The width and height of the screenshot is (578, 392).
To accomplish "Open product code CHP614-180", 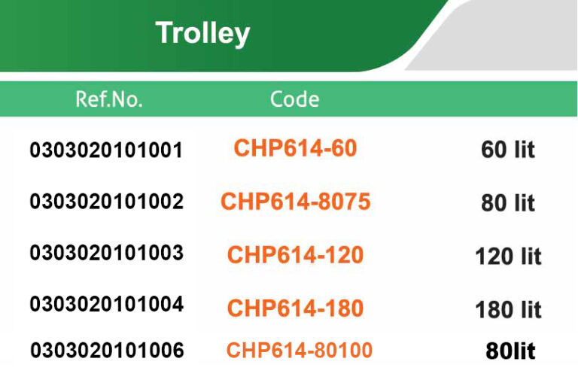I will [x=295, y=308].
